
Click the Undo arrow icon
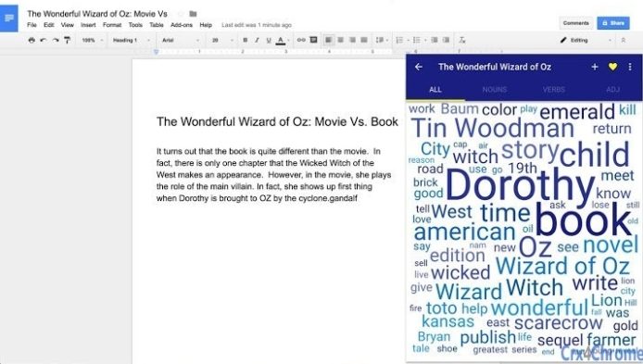point(44,40)
